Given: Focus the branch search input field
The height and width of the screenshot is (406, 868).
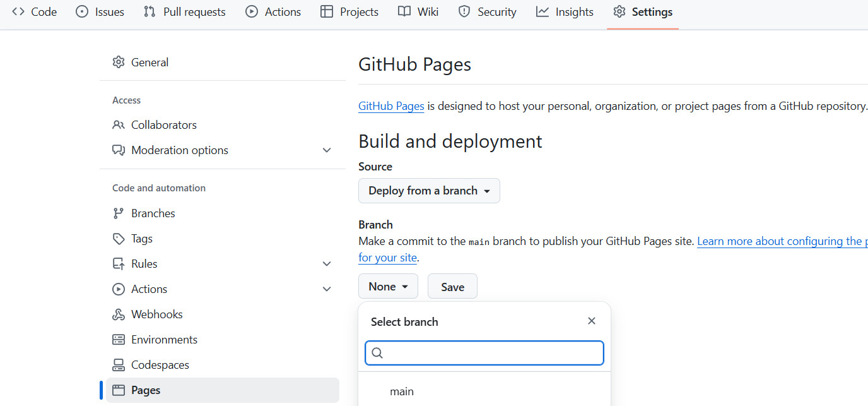Looking at the screenshot, I should [492, 353].
